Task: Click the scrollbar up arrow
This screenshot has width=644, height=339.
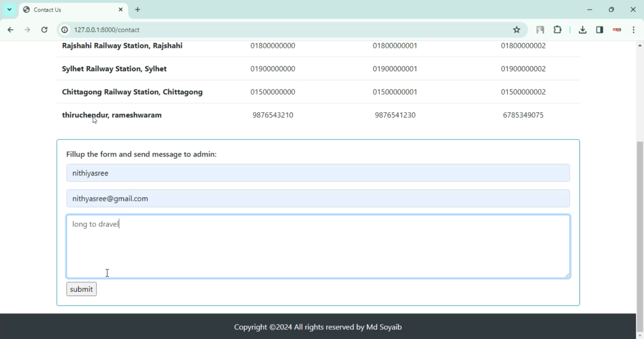Action: 640,46
